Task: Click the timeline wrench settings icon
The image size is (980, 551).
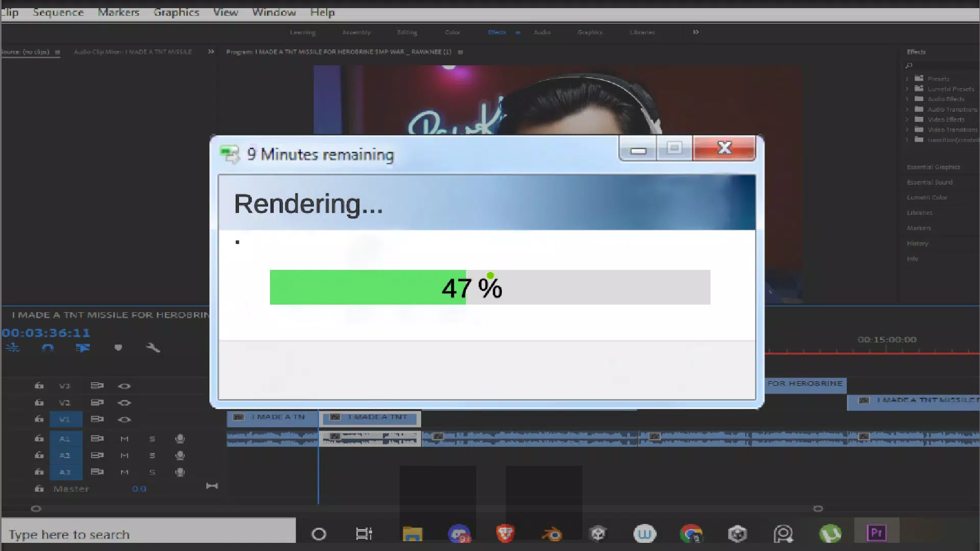Action: [x=153, y=348]
